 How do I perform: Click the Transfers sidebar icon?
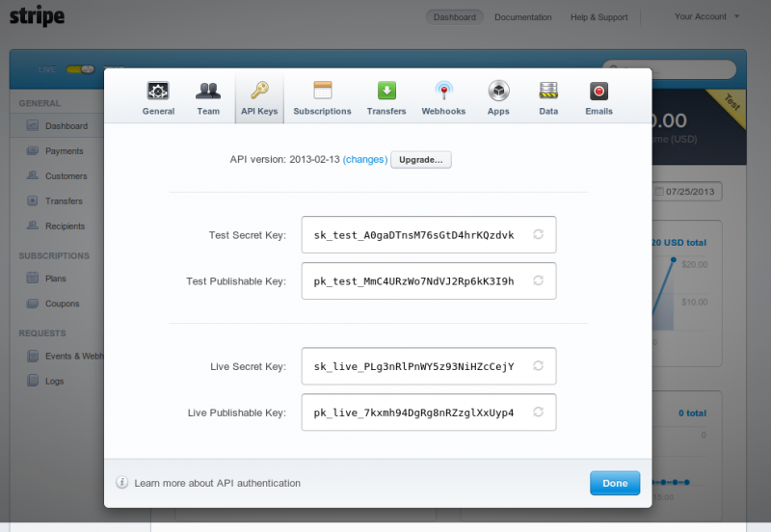[33, 200]
